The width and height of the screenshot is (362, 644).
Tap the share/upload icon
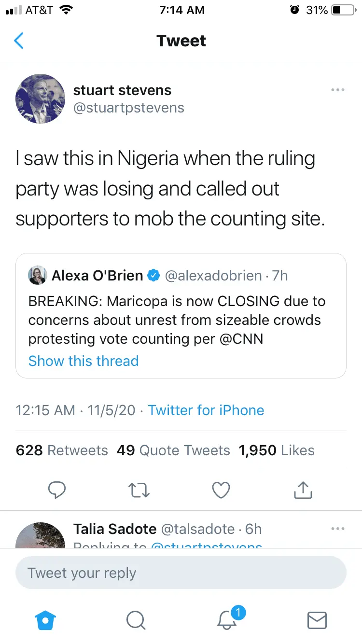[303, 490]
